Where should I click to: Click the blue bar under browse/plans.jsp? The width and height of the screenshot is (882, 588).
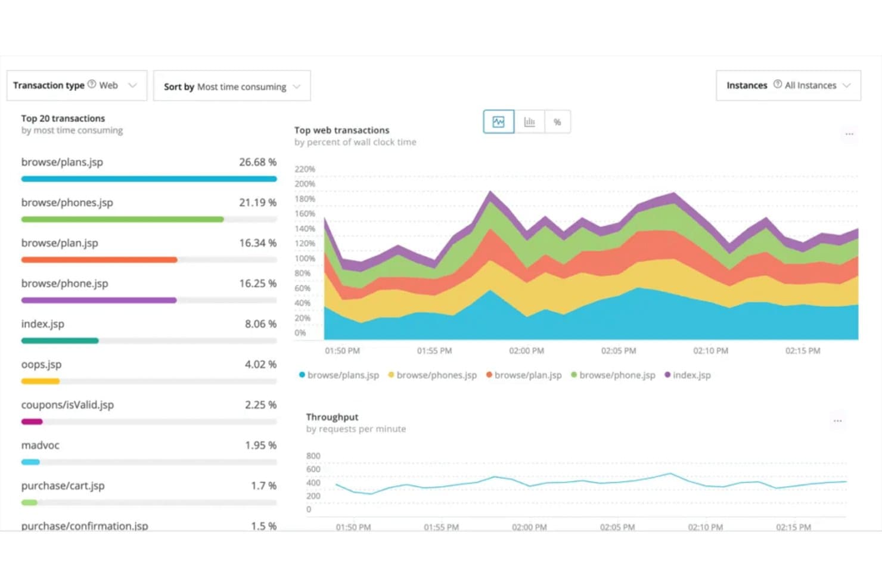click(x=149, y=179)
